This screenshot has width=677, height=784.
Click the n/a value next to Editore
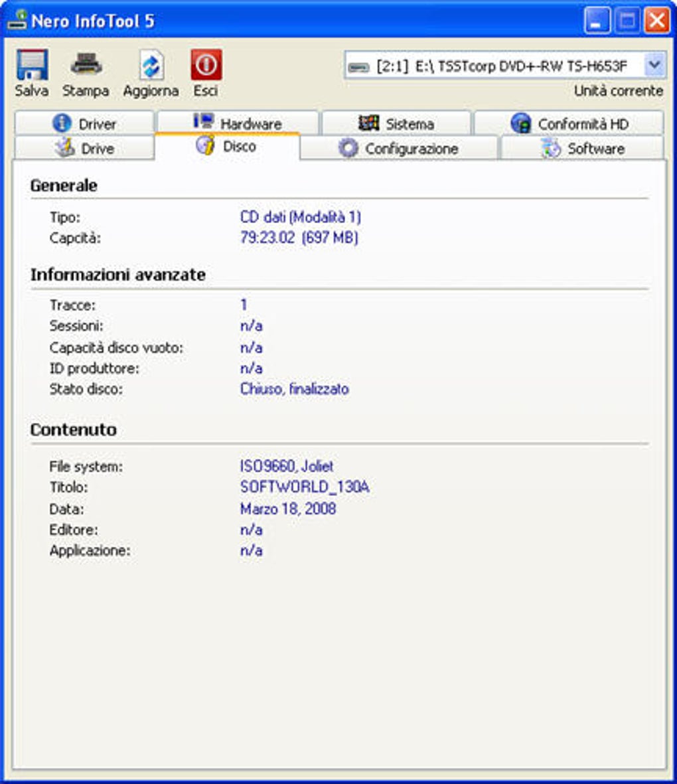coord(251,530)
